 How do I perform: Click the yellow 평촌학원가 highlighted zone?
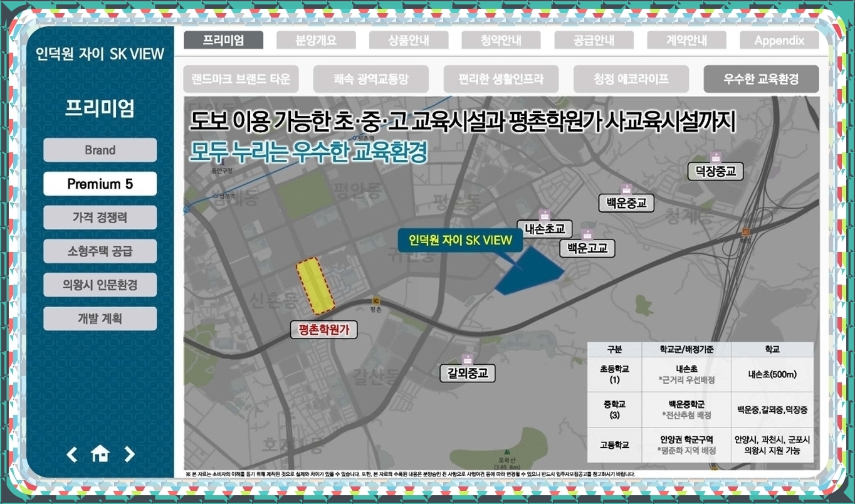[x=315, y=286]
